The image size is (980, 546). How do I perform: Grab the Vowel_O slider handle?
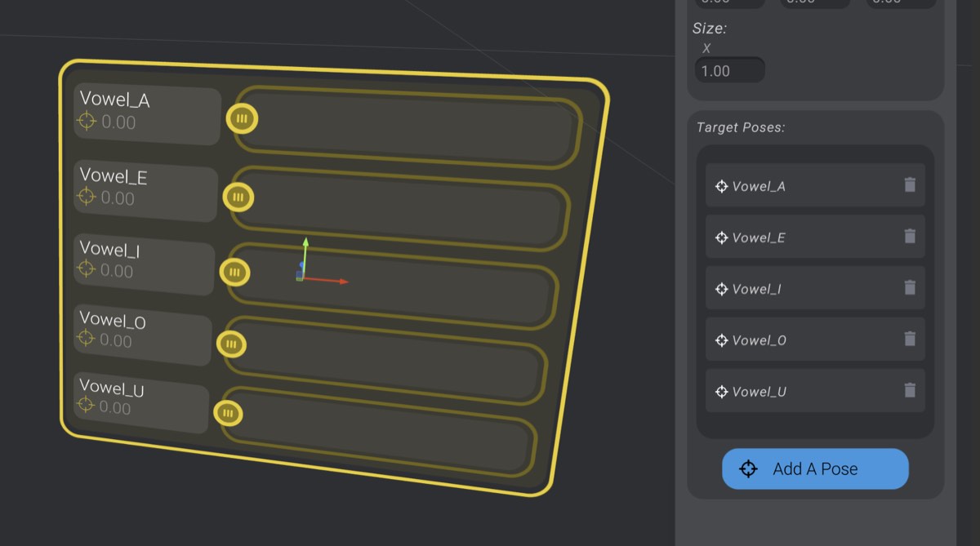231,344
